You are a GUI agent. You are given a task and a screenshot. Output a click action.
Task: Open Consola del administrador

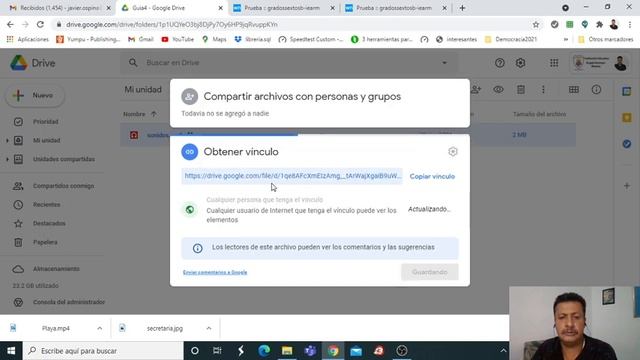[x=69, y=302]
